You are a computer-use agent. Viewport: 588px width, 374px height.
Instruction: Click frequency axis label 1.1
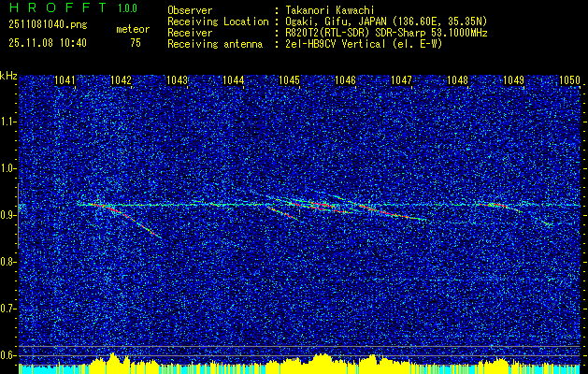click(7, 122)
